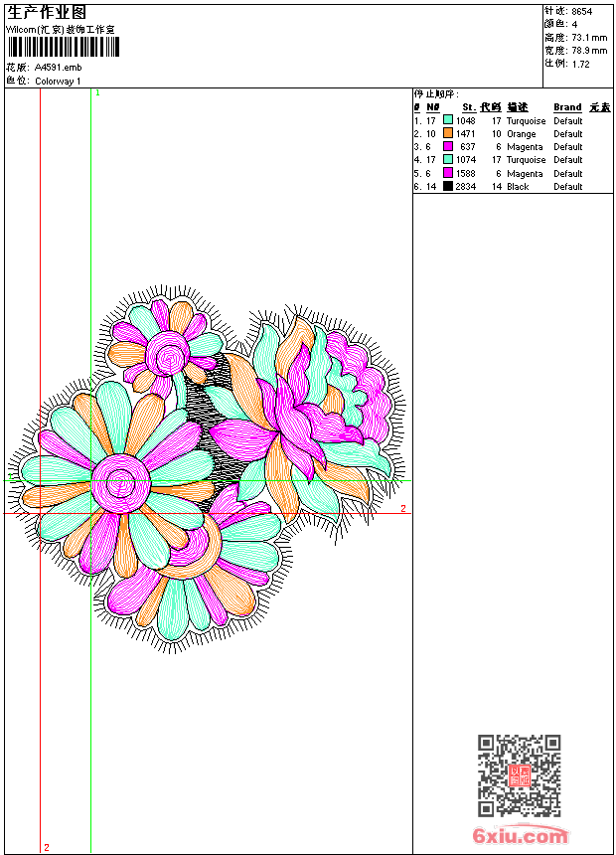Click the embroidered flower design preview
The image size is (616, 855).
pyautogui.click(x=207, y=469)
